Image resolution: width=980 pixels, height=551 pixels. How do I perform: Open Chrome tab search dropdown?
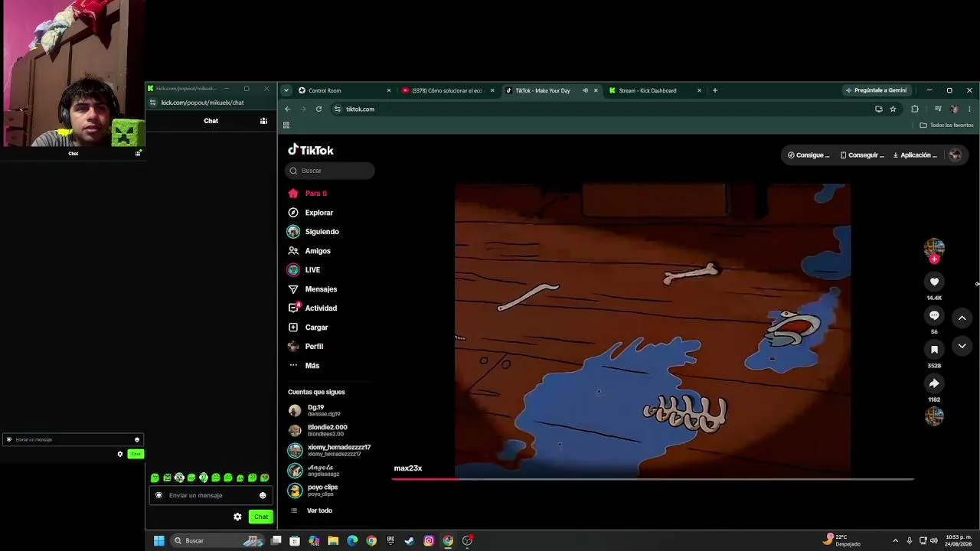point(286,90)
